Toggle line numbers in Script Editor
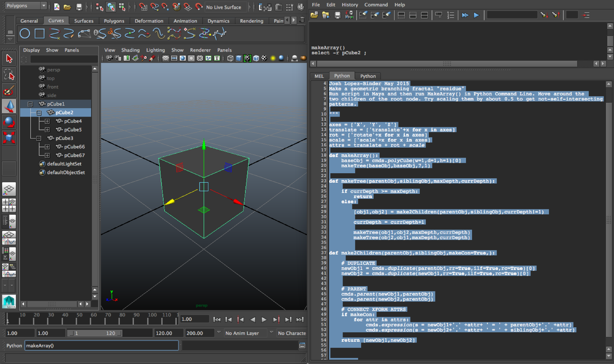Image resolution: width=614 pixels, height=364 pixels. pos(450,15)
